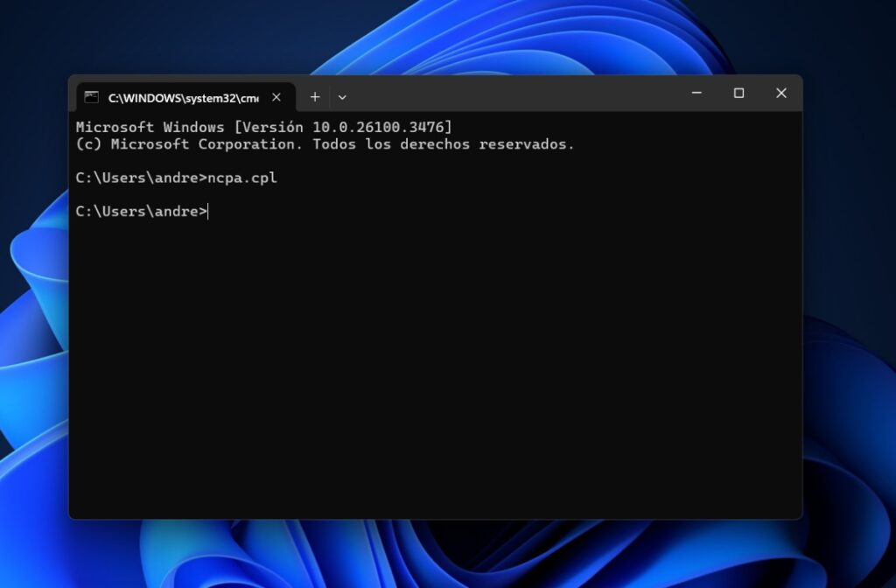This screenshot has width=896, height=588.
Task: Click the cmd.exe icon on the terminal tab
Action: (90, 97)
